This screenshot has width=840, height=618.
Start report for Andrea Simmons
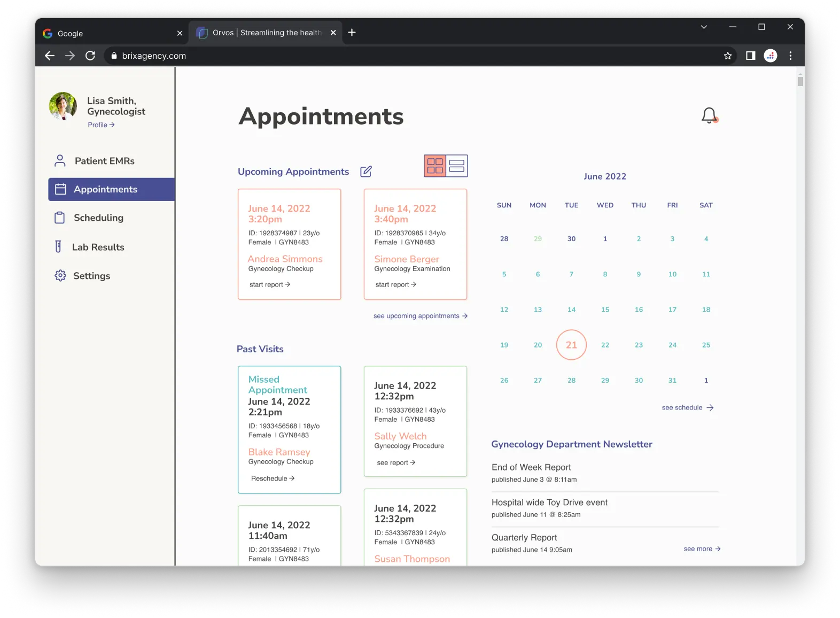pyautogui.click(x=270, y=284)
